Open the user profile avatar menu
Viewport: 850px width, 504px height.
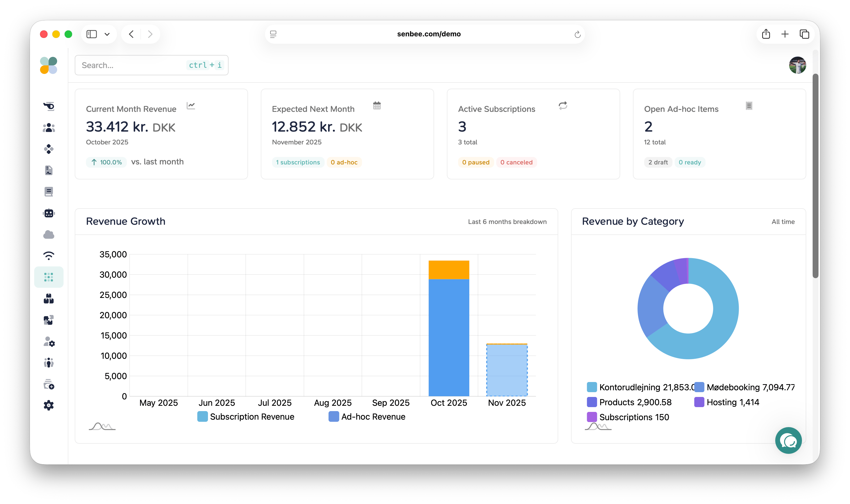point(797,65)
